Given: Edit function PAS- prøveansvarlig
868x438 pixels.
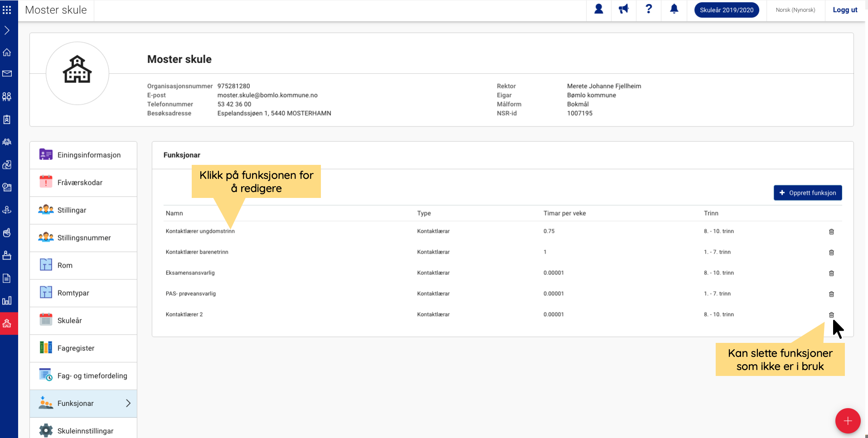Looking at the screenshot, I should [x=190, y=294].
